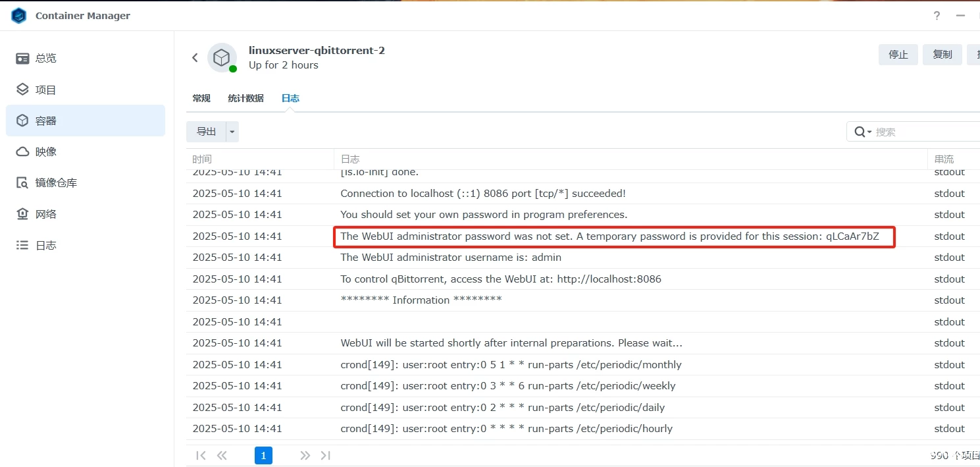
Task: Click the 日志 log list sidebar icon
Action: tap(22, 245)
